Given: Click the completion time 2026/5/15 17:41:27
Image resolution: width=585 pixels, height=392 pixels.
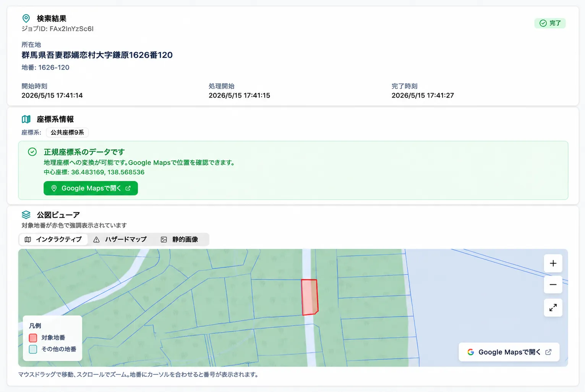Looking at the screenshot, I should click(423, 95).
